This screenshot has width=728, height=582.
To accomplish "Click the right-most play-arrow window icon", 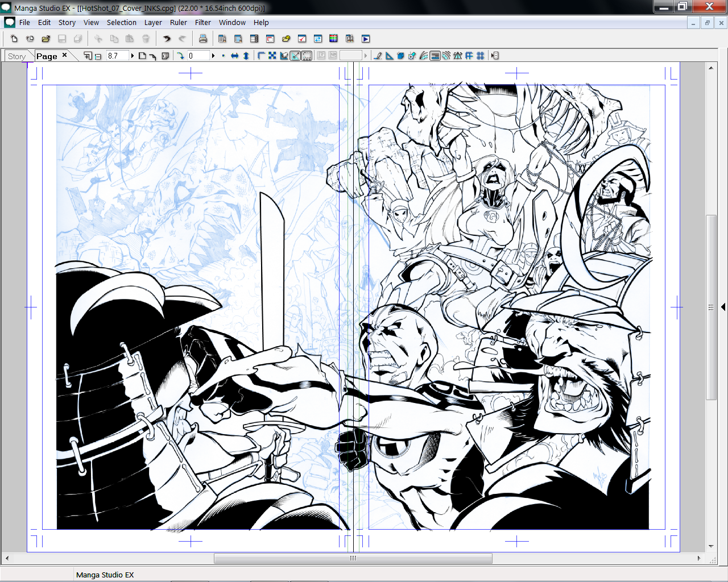I will (x=366, y=39).
